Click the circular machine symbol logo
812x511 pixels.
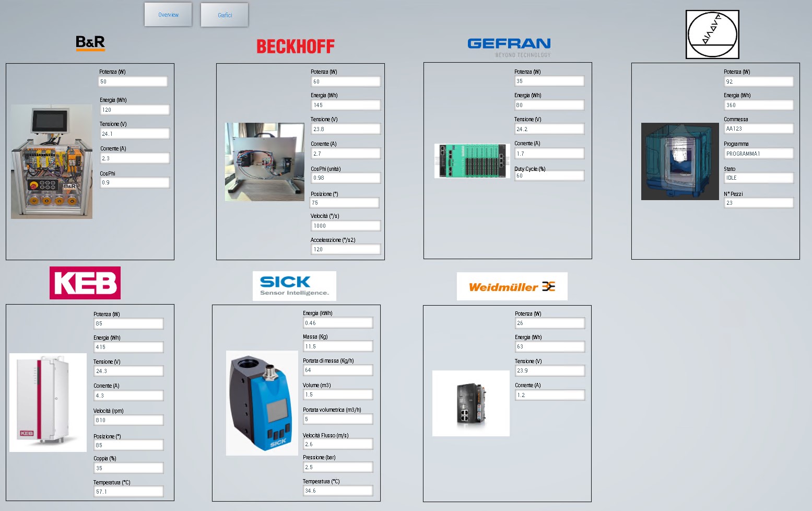coord(712,34)
